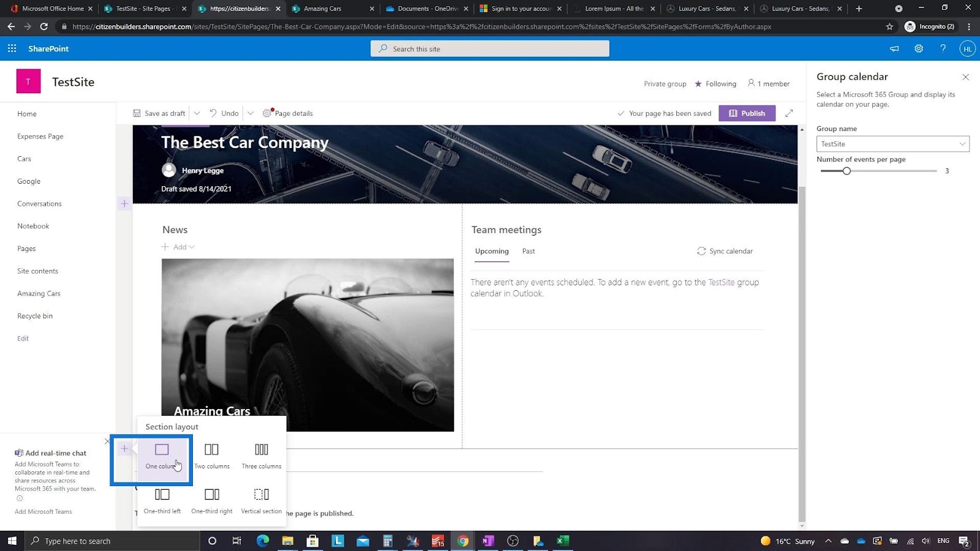
Task: Open the HL account profile circle
Action: click(x=967, y=49)
